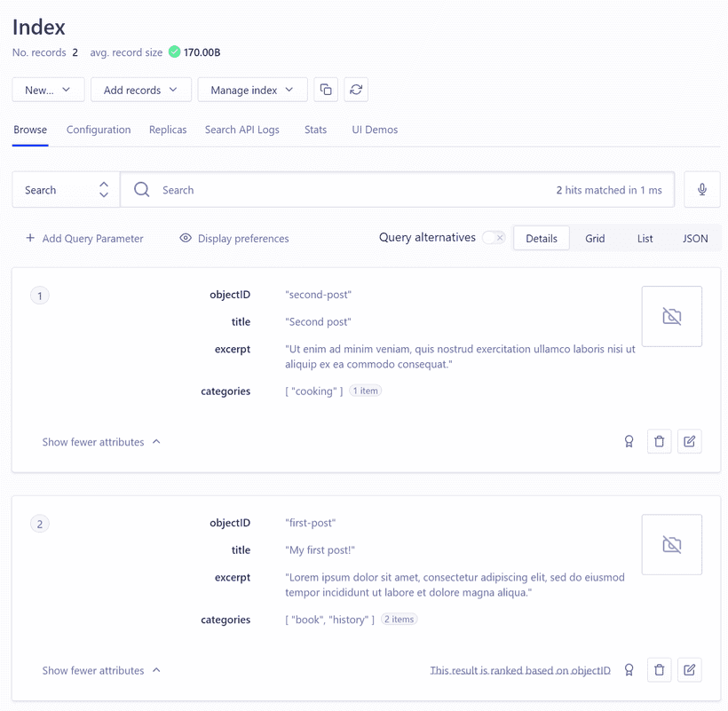The width and height of the screenshot is (728, 711).
Task: Refresh the index records
Action: point(356,89)
